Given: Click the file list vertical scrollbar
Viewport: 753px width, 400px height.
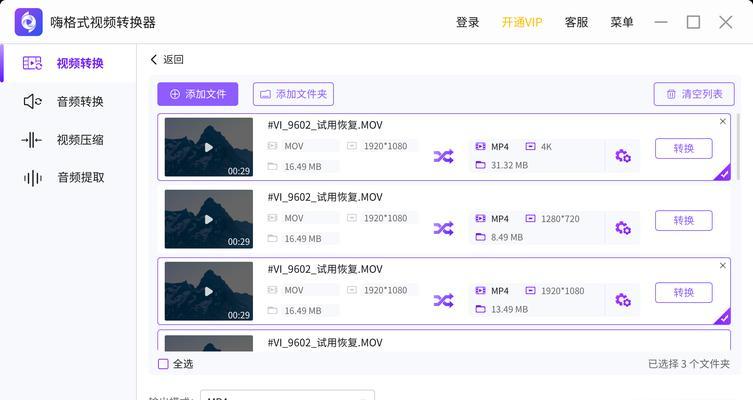Looking at the screenshot, I should point(738,146).
